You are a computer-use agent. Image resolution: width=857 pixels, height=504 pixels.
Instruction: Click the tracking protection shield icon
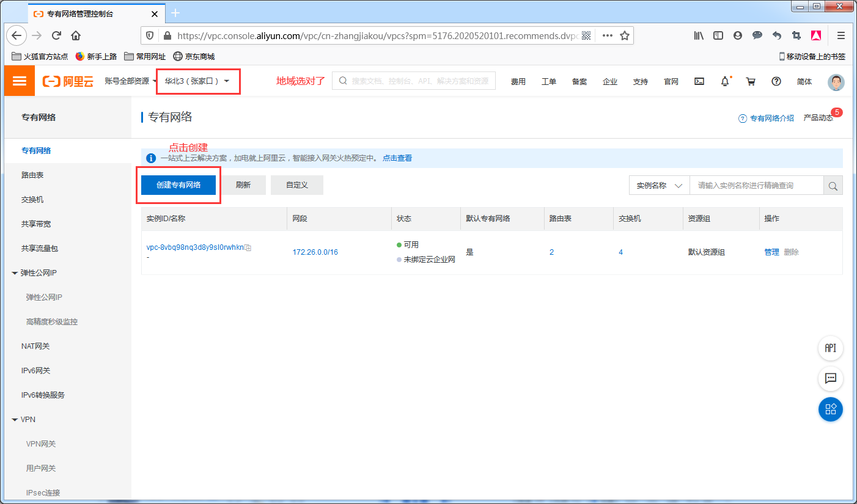coord(149,35)
